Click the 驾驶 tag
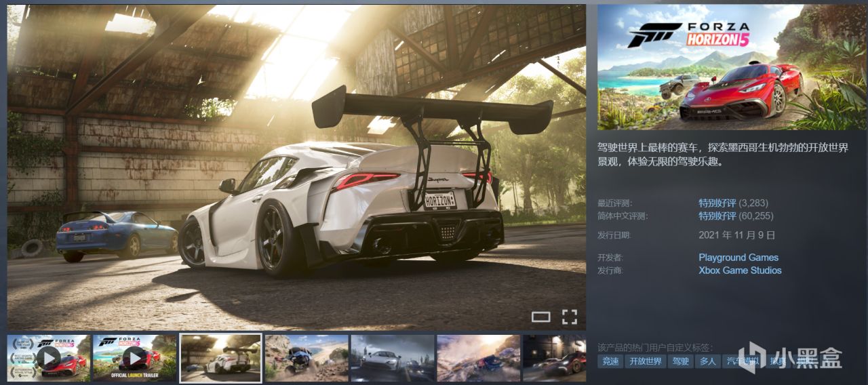 point(680,361)
